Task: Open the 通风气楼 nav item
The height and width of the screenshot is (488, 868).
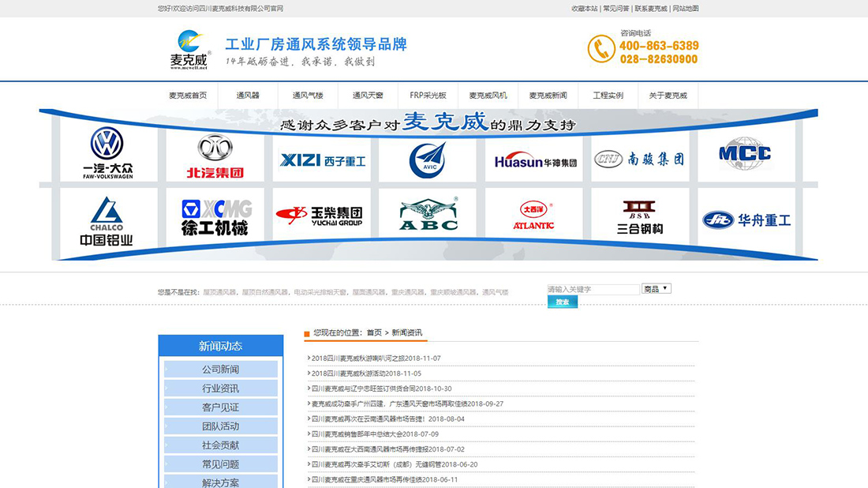Action: pos(308,96)
